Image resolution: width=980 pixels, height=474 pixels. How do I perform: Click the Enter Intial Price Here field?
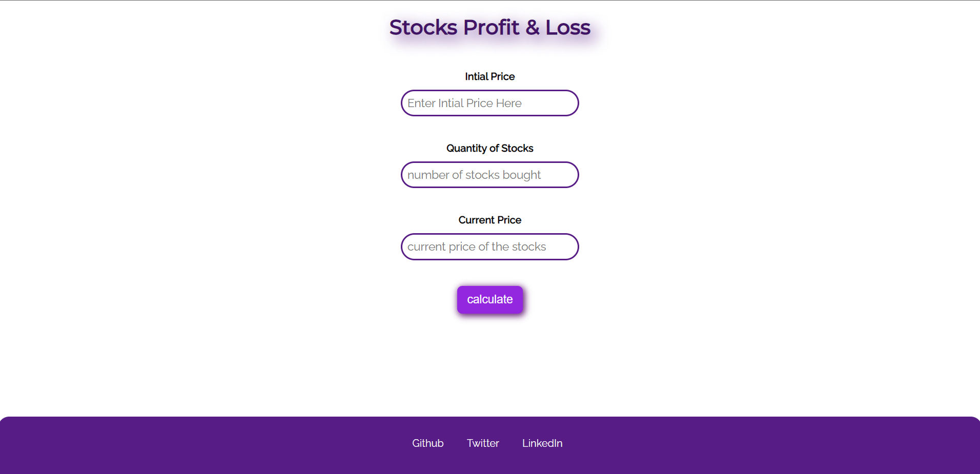pos(489,103)
